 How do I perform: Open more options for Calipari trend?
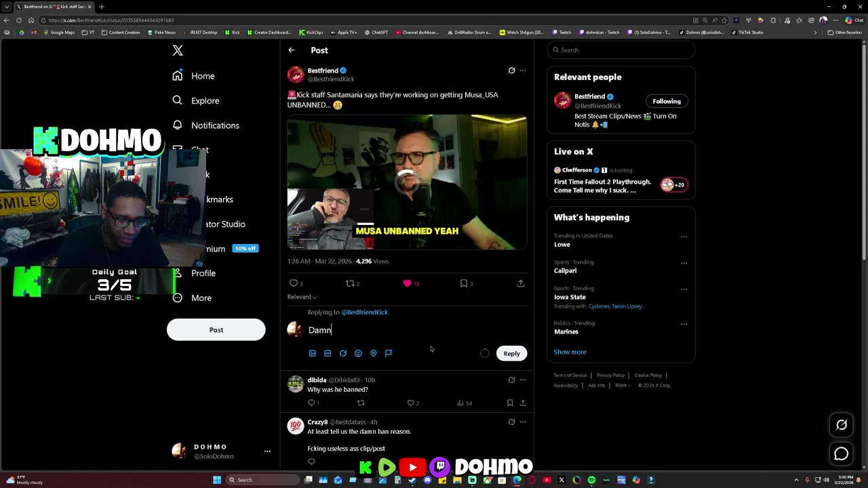click(684, 263)
